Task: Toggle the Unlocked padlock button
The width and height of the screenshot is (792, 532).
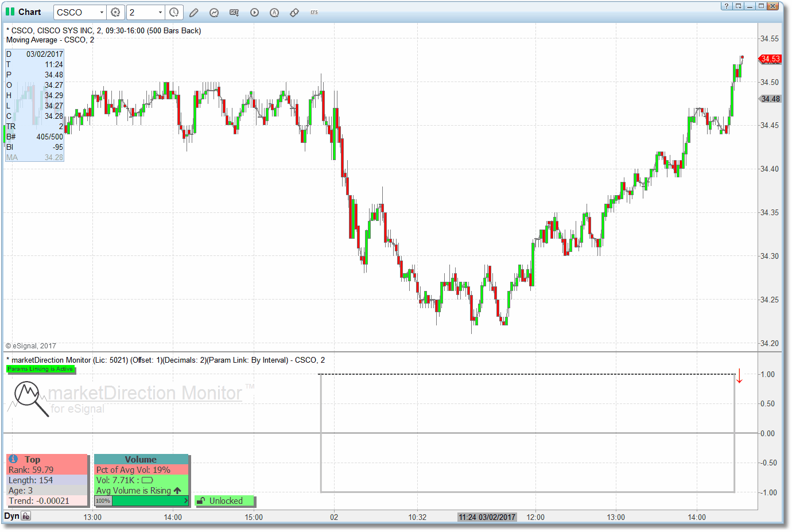Action: click(225, 501)
